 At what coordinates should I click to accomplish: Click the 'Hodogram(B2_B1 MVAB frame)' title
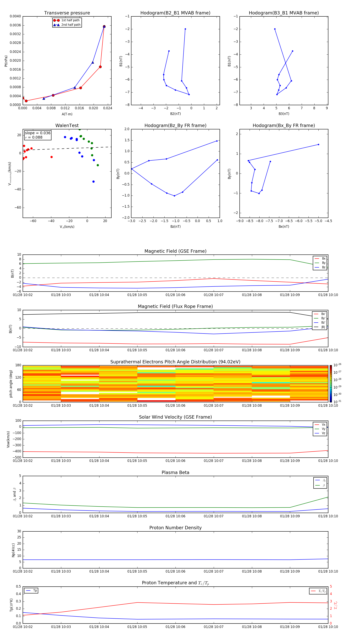coord(175,13)
